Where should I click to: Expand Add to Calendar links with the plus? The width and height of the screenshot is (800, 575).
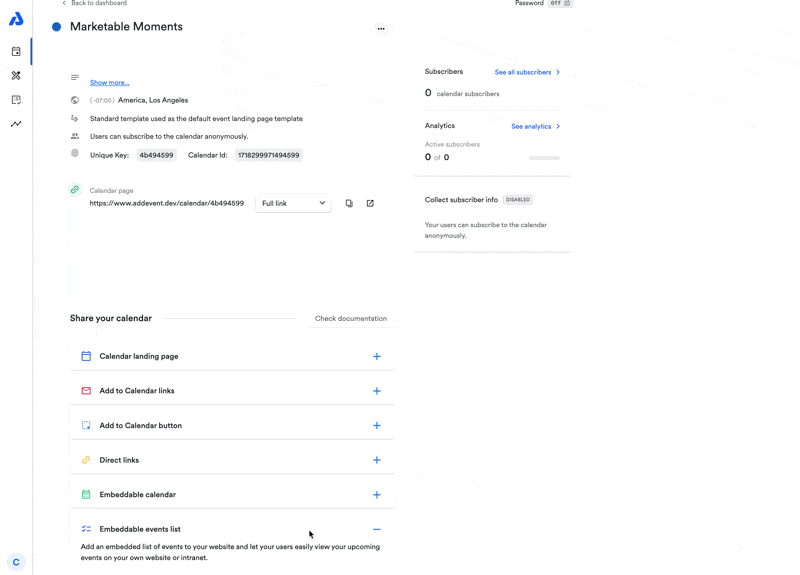point(377,391)
